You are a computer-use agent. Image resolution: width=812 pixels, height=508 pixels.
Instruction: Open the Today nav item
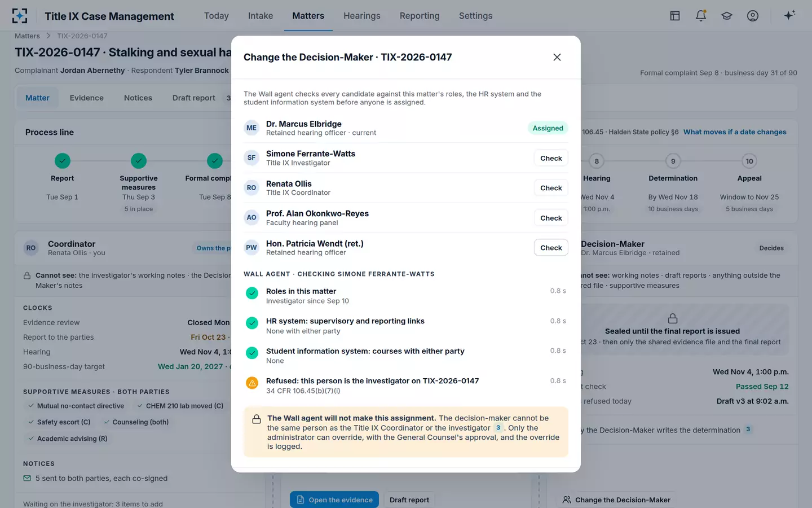click(217, 16)
